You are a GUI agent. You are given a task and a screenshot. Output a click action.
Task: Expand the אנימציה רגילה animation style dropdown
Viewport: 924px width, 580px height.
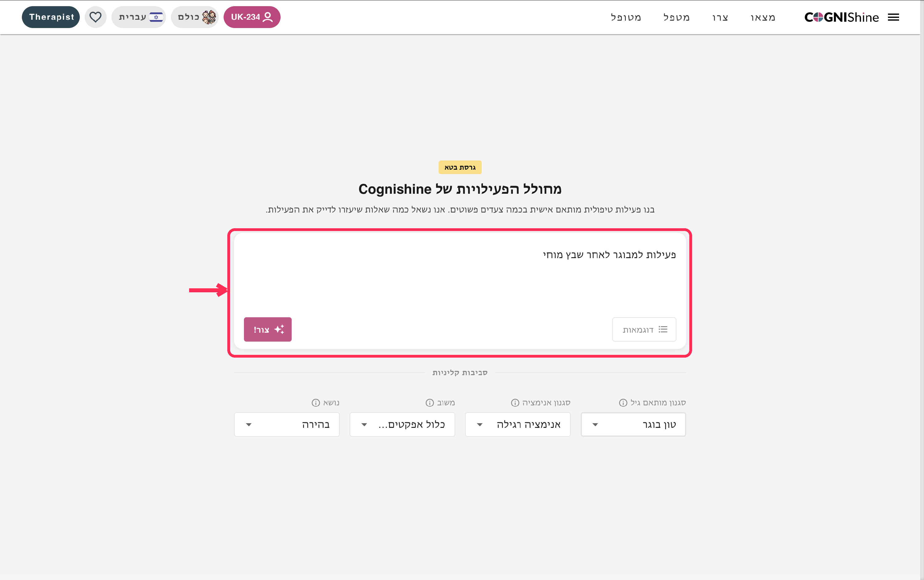[518, 424]
